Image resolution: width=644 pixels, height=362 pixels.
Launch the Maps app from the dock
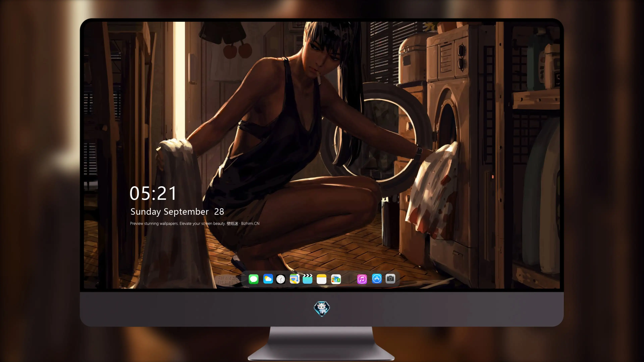point(294,279)
